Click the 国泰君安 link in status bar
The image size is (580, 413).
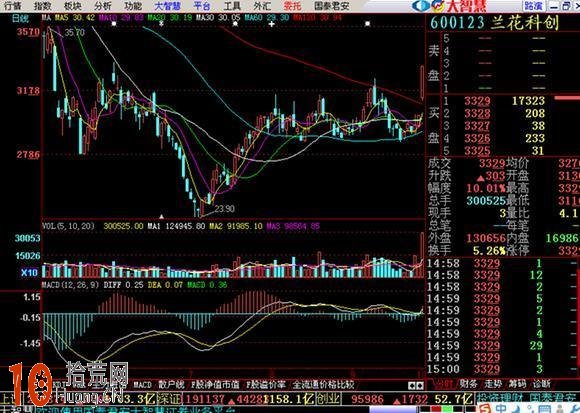553,399
